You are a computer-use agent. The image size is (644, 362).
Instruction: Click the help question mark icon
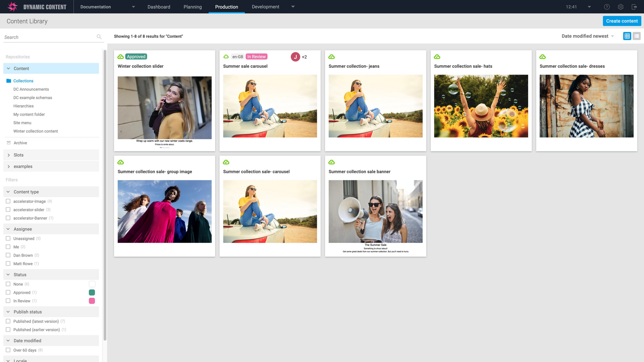coord(607,7)
